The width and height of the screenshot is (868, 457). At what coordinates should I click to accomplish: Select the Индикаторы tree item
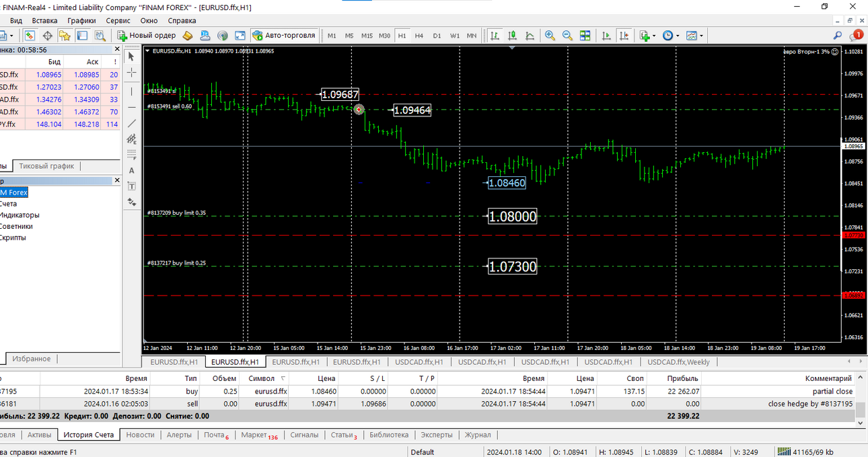tap(20, 215)
